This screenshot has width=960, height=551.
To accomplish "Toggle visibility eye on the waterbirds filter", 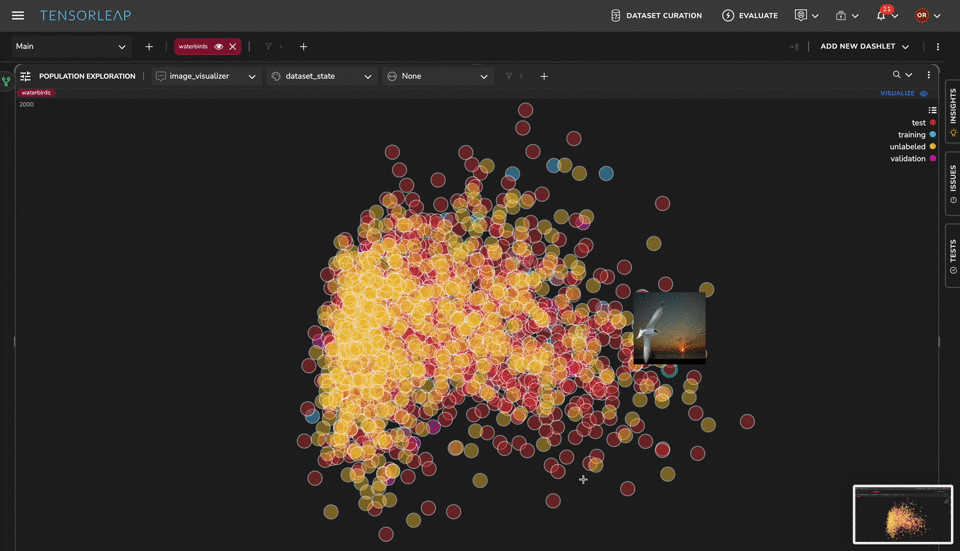I will 218,47.
